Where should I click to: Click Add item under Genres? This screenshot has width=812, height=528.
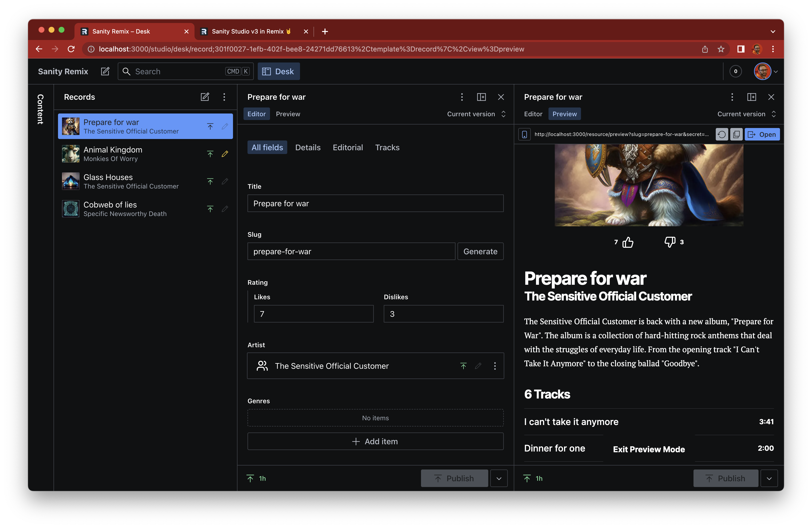(375, 441)
